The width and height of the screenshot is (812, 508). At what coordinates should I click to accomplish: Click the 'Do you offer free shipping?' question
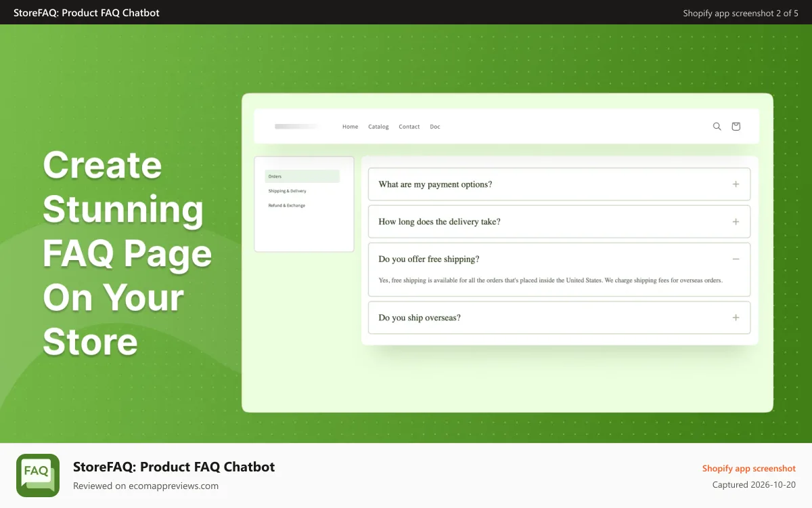point(429,259)
